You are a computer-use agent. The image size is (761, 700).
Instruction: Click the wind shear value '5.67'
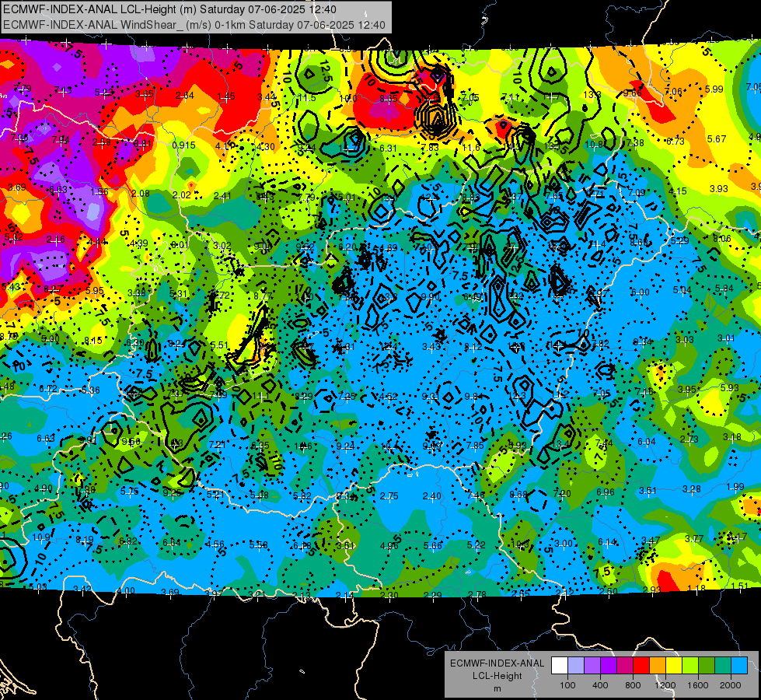(717, 139)
